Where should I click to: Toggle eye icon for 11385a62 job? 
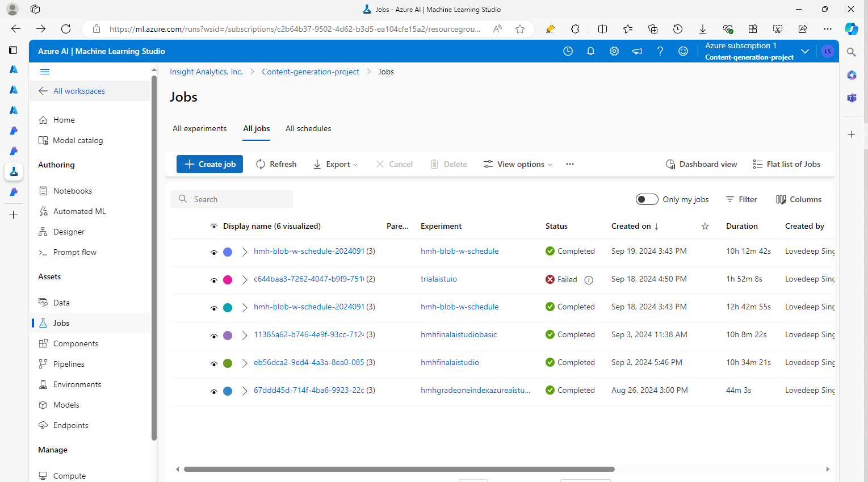coord(214,336)
